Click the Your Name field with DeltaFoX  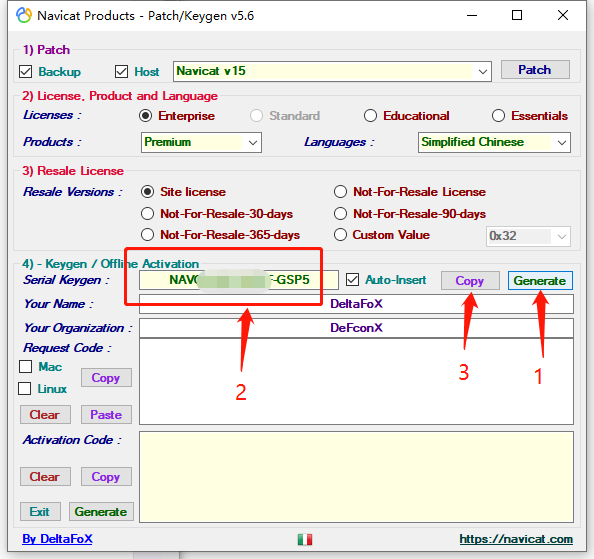tap(356, 304)
